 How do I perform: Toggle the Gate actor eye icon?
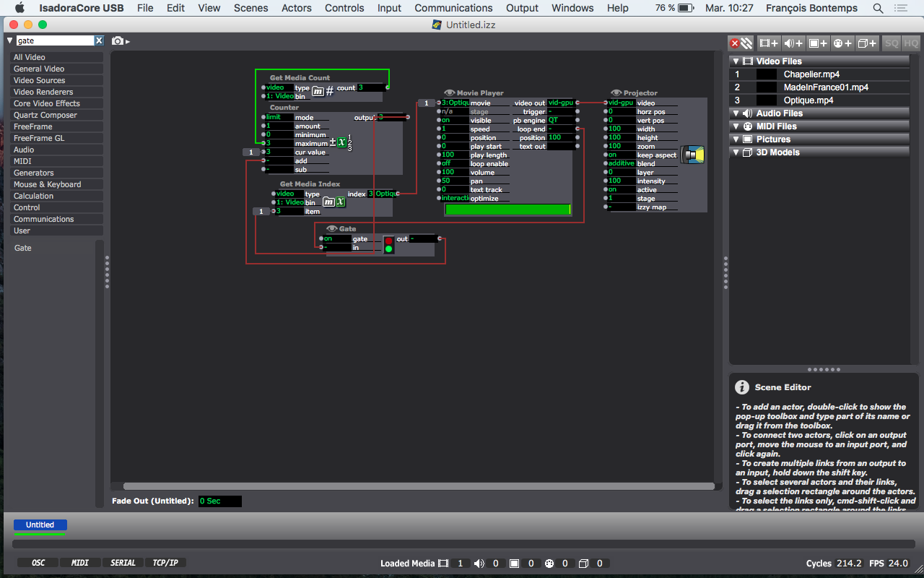coord(332,229)
